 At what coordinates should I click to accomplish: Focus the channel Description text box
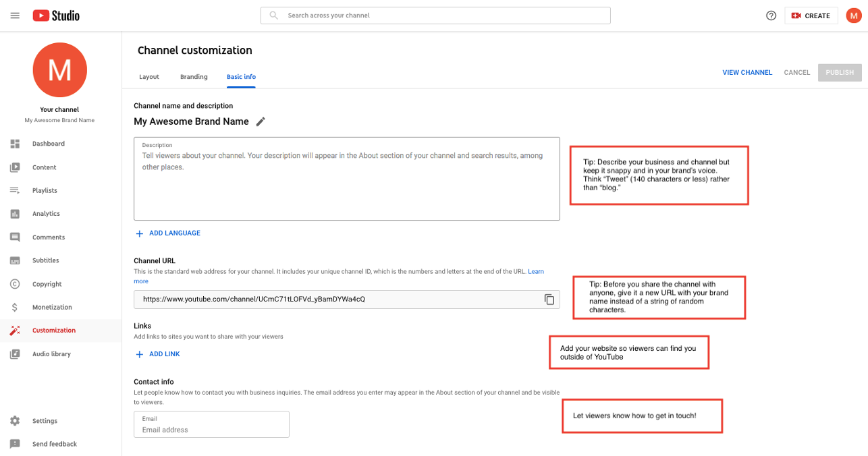coord(347,179)
